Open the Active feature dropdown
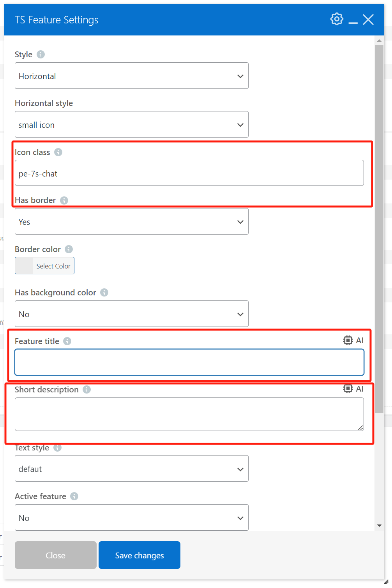 click(131, 517)
